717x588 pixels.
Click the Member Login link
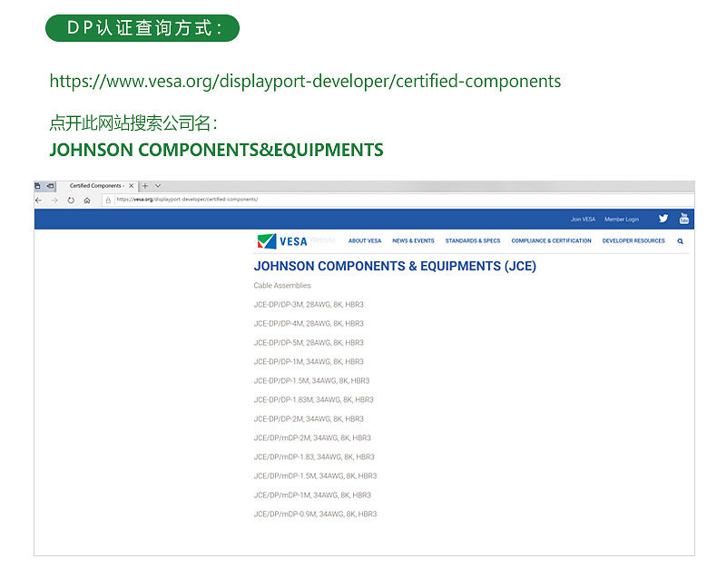[622, 220]
